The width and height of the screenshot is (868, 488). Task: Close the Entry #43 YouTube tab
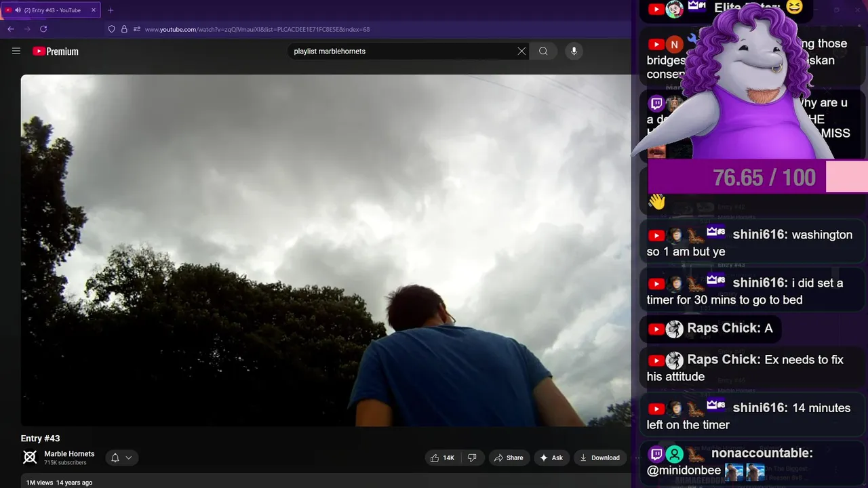[94, 10]
